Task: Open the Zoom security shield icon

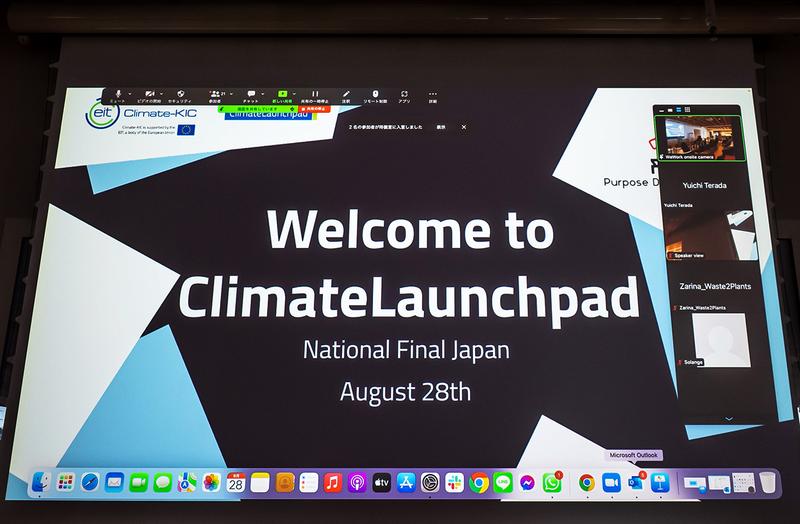Action: pyautogui.click(x=180, y=94)
